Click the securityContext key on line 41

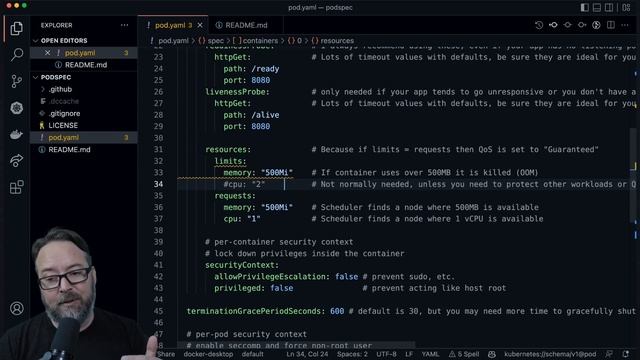(240, 265)
